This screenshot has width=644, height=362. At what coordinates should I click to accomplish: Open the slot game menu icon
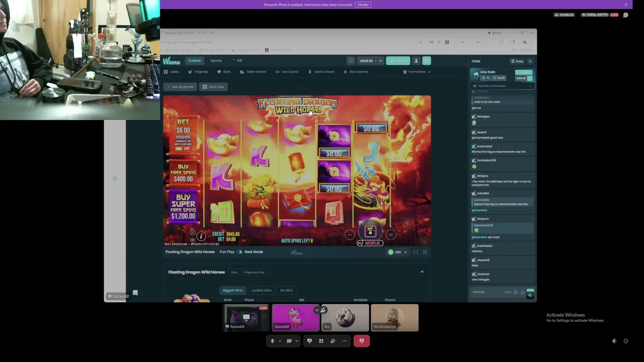coord(193,233)
